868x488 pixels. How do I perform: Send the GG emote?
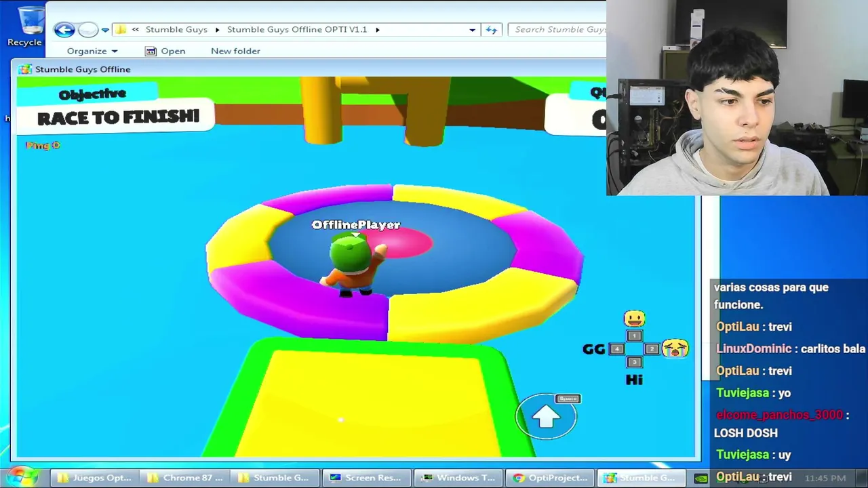(x=593, y=349)
